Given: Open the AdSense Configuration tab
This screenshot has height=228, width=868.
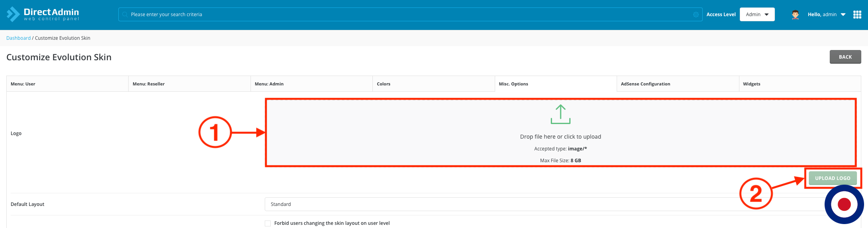Looking at the screenshot, I should (677, 84).
